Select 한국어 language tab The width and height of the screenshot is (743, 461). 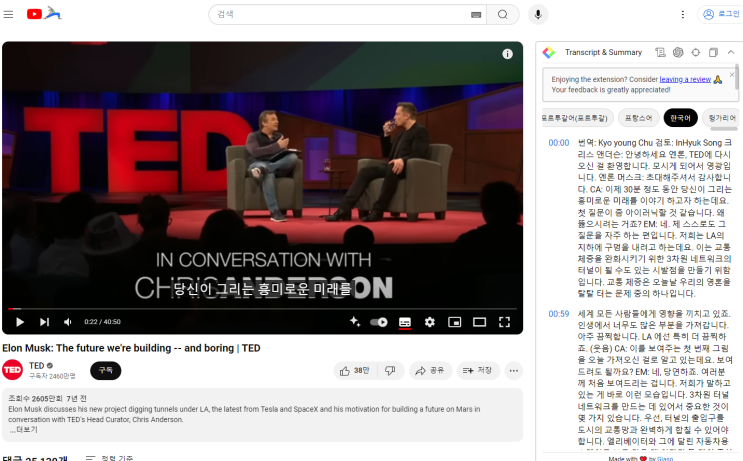(680, 118)
